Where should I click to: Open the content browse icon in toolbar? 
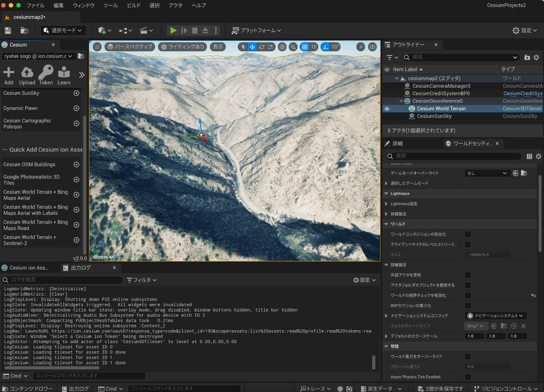[24, 30]
